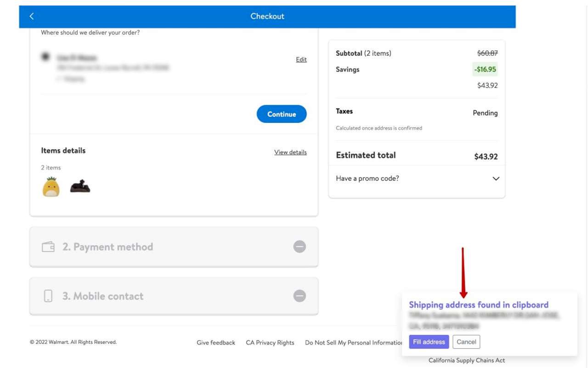Click the Calculated once address is confirmed note
This screenshot has height=368, width=588.
(x=379, y=128)
